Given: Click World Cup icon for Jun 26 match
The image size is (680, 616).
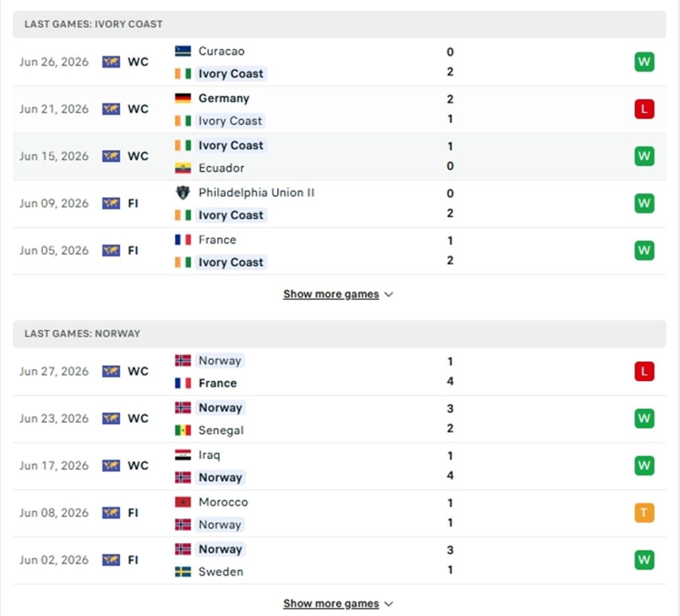Looking at the screenshot, I should [x=111, y=62].
